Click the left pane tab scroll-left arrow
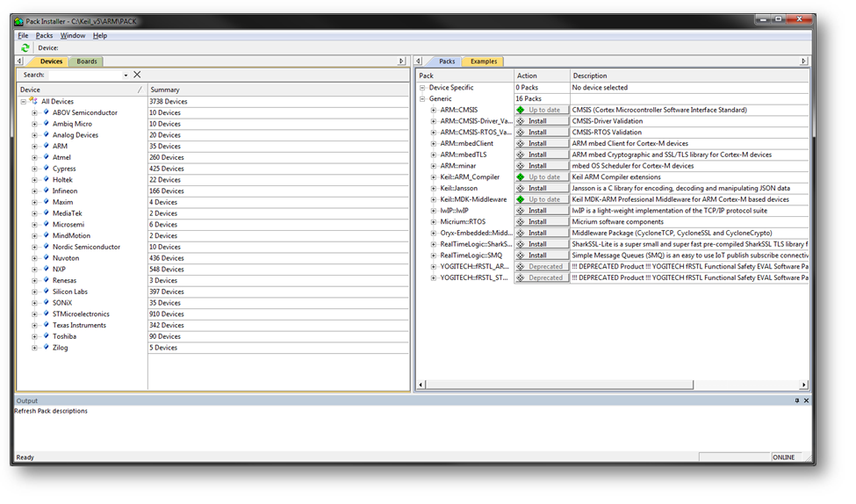This screenshot has height=504, width=856. click(19, 61)
